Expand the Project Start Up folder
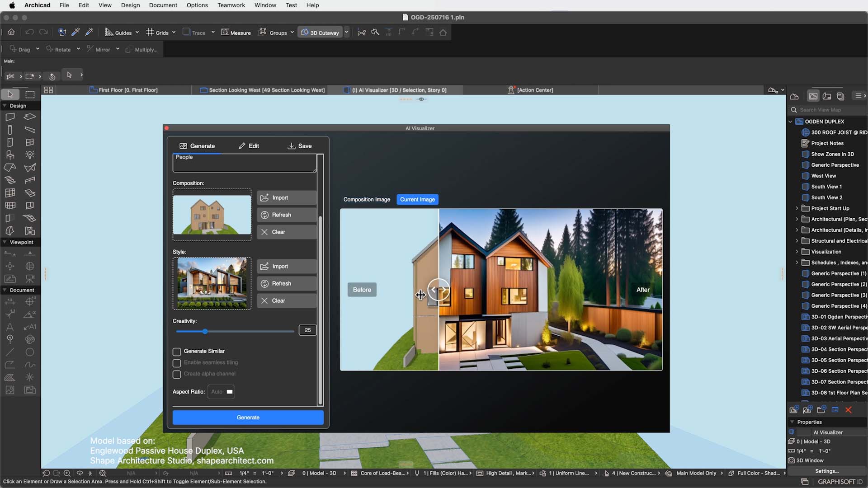This screenshot has width=868, height=488. [797, 208]
